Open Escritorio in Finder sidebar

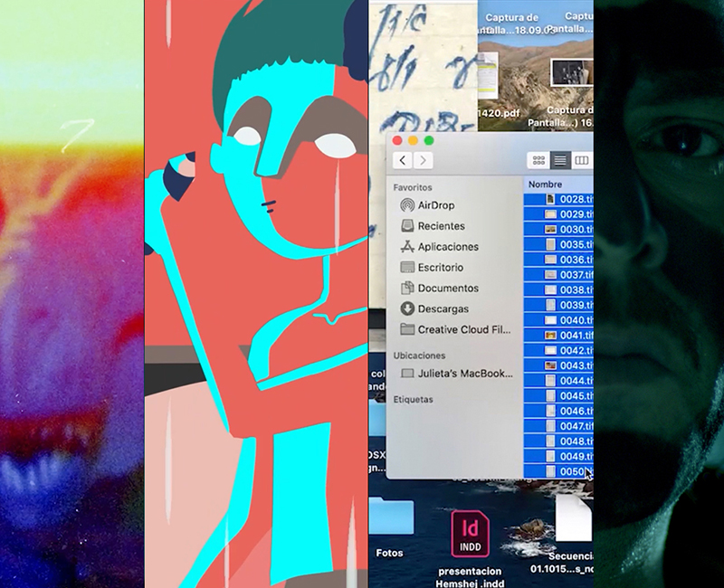point(432,267)
